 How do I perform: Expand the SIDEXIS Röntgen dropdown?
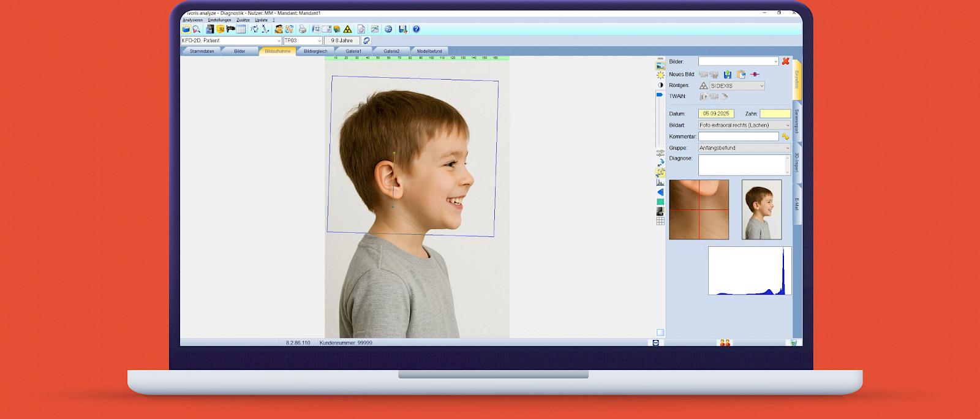[762, 86]
